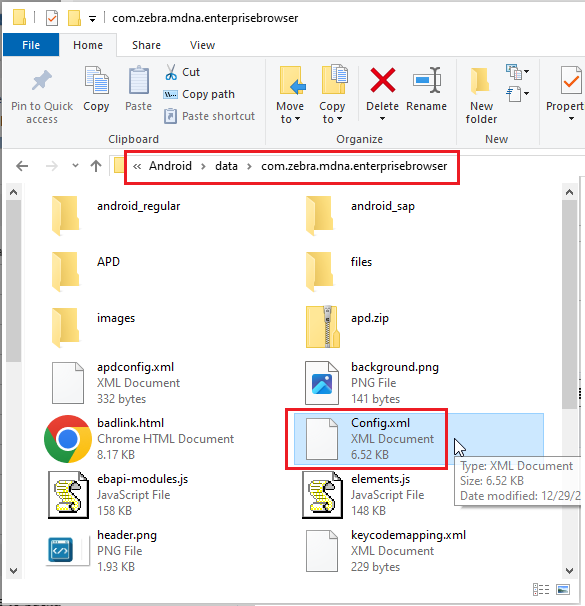Click quick access Properties checkmark icon

pyautogui.click(x=51, y=18)
